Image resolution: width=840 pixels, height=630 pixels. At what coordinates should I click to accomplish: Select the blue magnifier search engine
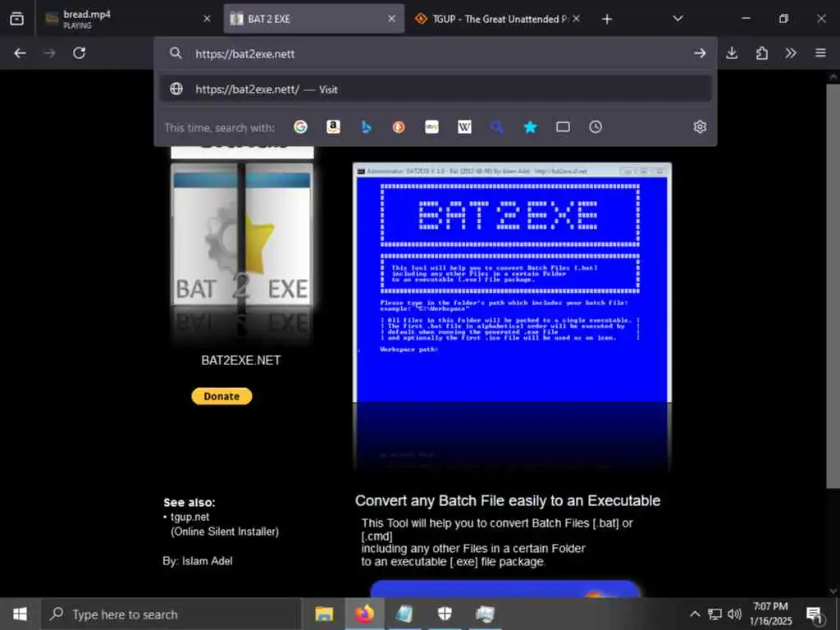point(497,127)
